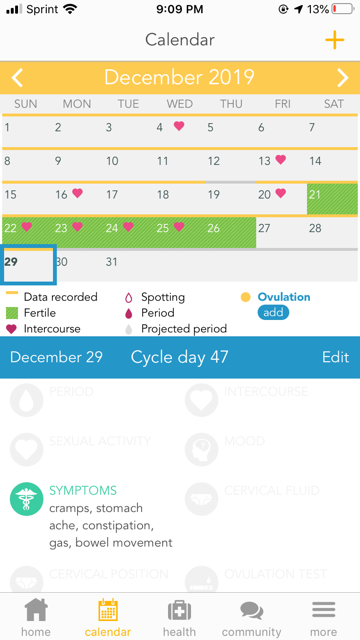Open the Mood head icon
360x640 pixels.
click(x=202, y=450)
